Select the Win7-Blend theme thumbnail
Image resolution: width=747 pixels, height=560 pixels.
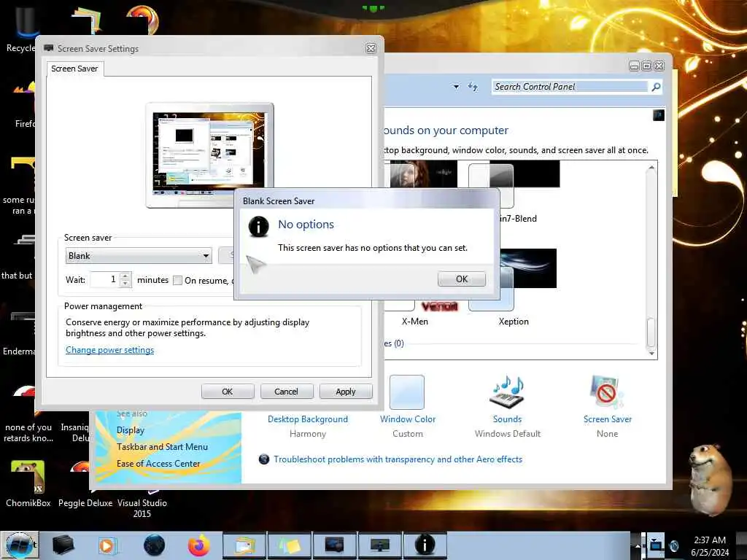coord(514,186)
